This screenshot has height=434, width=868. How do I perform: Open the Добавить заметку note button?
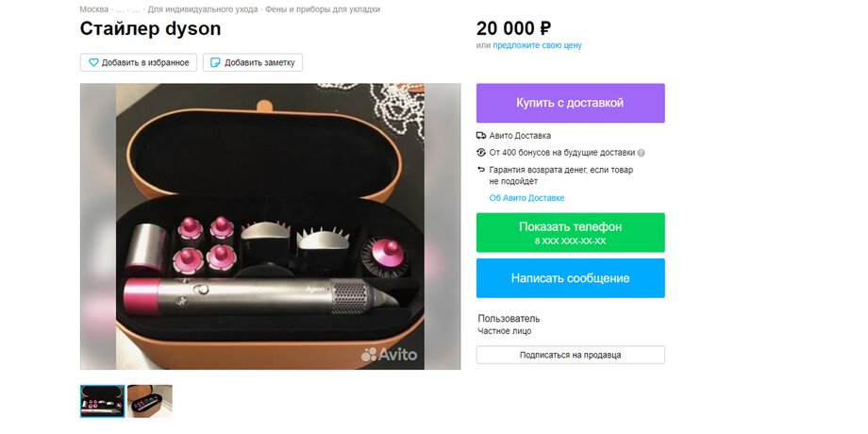pos(253,62)
